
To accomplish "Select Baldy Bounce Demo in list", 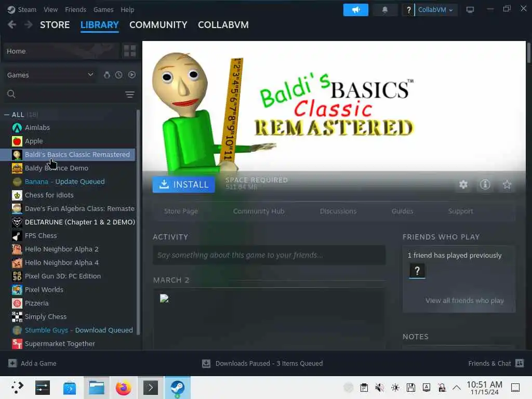I will pyautogui.click(x=68, y=168).
